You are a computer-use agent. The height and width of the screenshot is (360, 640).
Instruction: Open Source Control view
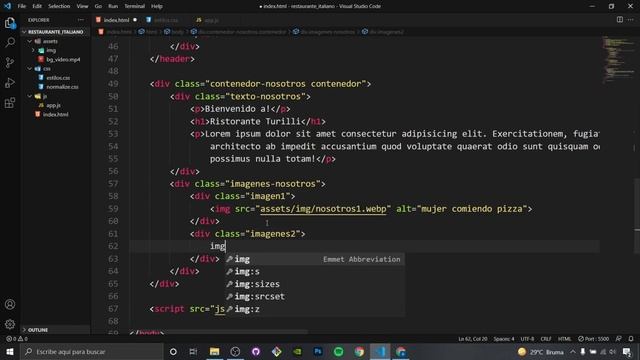pyautogui.click(x=10, y=62)
